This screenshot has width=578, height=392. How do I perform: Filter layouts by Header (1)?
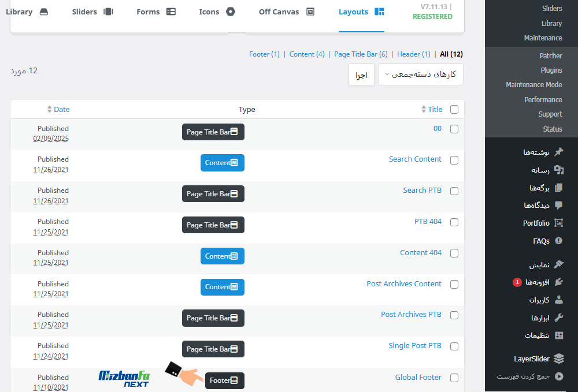click(x=414, y=54)
